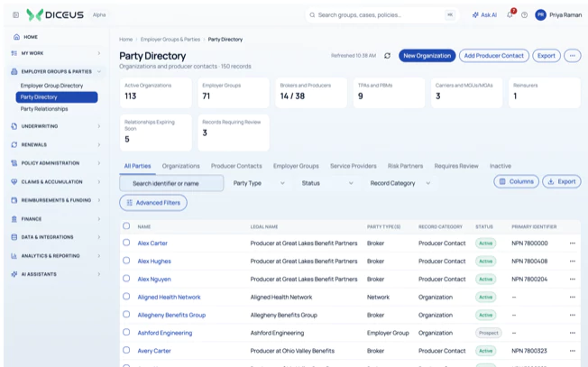Open the Record Category filter dropdown
The image size is (588, 367).
click(x=400, y=183)
